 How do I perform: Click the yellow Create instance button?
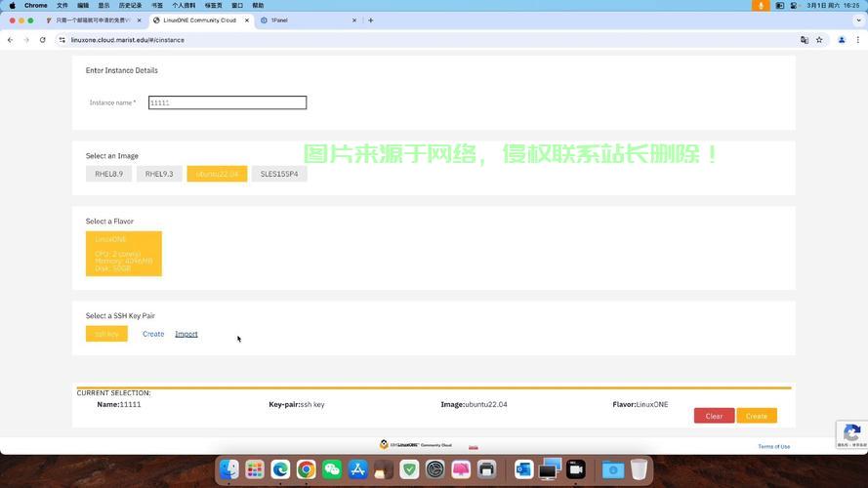[x=756, y=416]
